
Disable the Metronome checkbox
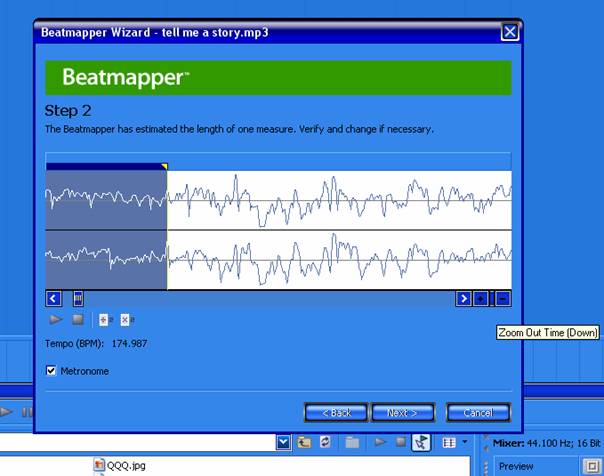click(52, 371)
